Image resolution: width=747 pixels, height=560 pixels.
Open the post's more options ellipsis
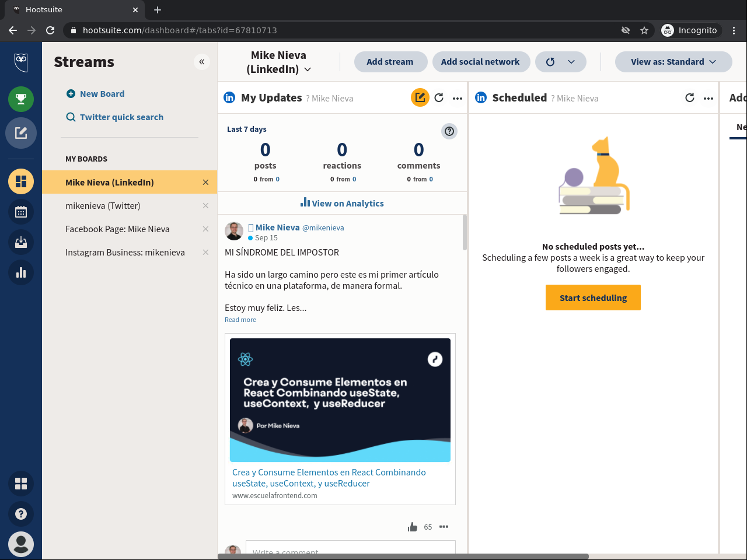pos(444,527)
